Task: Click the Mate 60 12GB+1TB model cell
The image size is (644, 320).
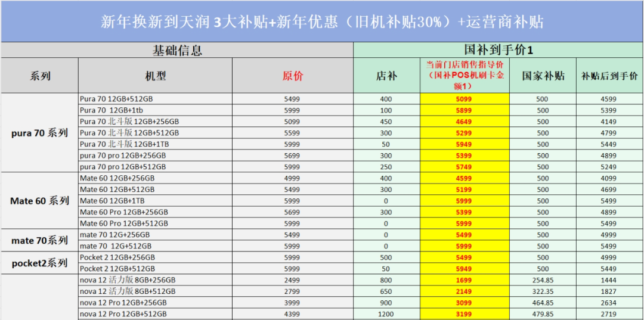Action: click(x=155, y=201)
